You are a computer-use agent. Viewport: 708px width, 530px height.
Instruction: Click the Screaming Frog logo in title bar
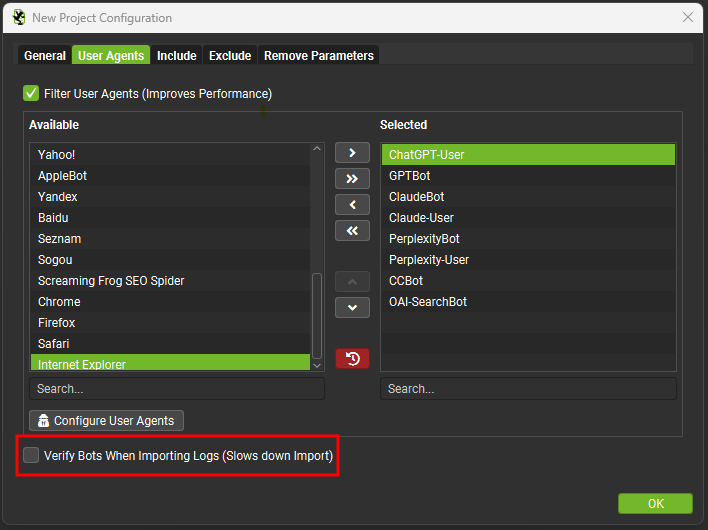(x=18, y=17)
